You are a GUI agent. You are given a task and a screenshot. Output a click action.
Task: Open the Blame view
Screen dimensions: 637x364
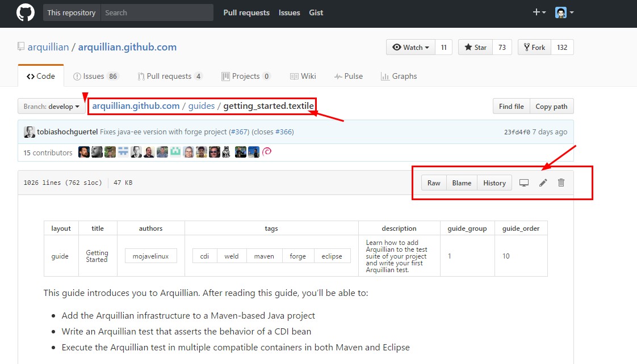(462, 183)
